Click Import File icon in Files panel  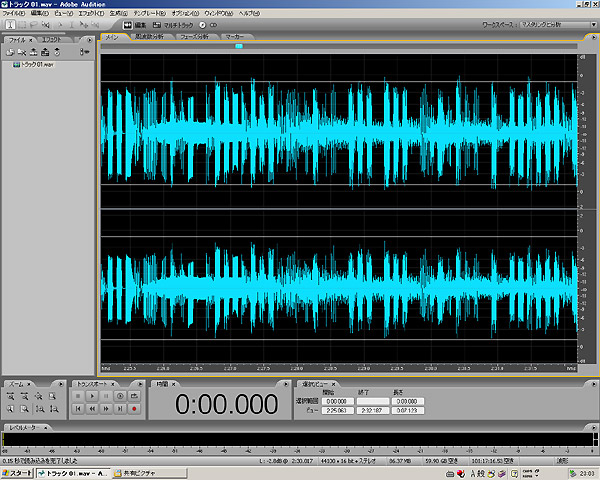10,52
